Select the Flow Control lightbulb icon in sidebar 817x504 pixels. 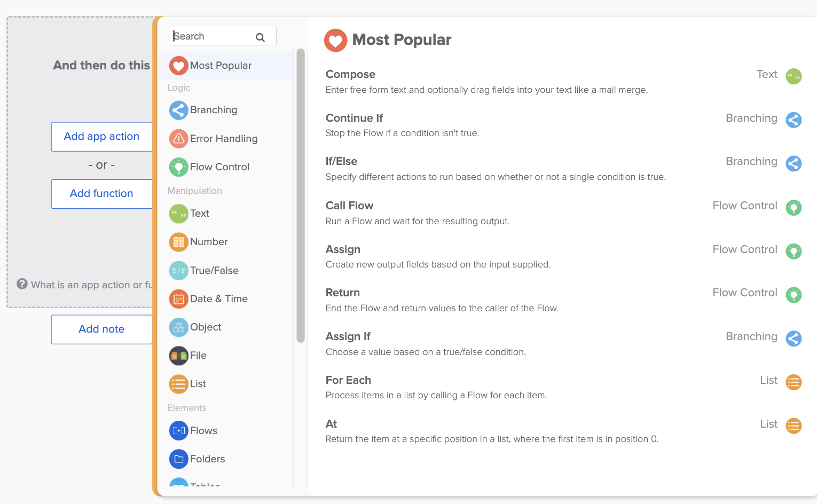click(178, 167)
